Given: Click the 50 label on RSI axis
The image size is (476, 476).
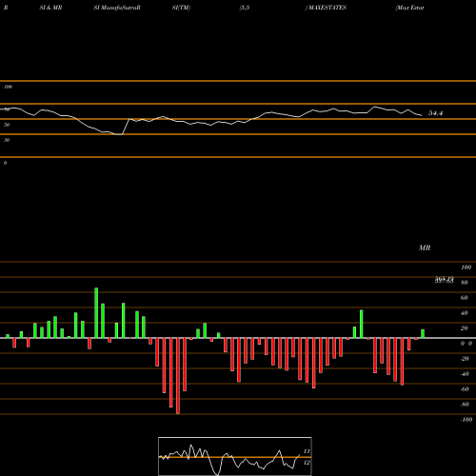Looking at the screenshot, I should [x=7, y=125].
